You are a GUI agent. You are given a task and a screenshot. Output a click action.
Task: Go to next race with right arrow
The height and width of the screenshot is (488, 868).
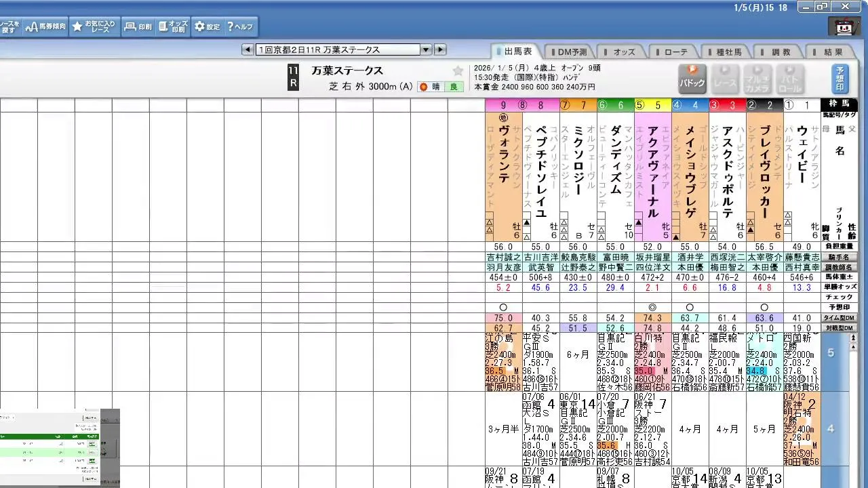(440, 49)
